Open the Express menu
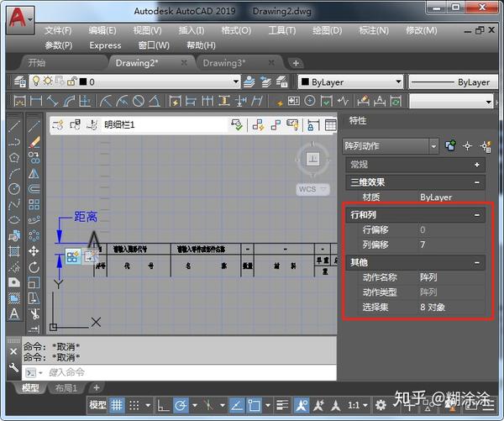The width and height of the screenshot is (504, 421). point(105,45)
